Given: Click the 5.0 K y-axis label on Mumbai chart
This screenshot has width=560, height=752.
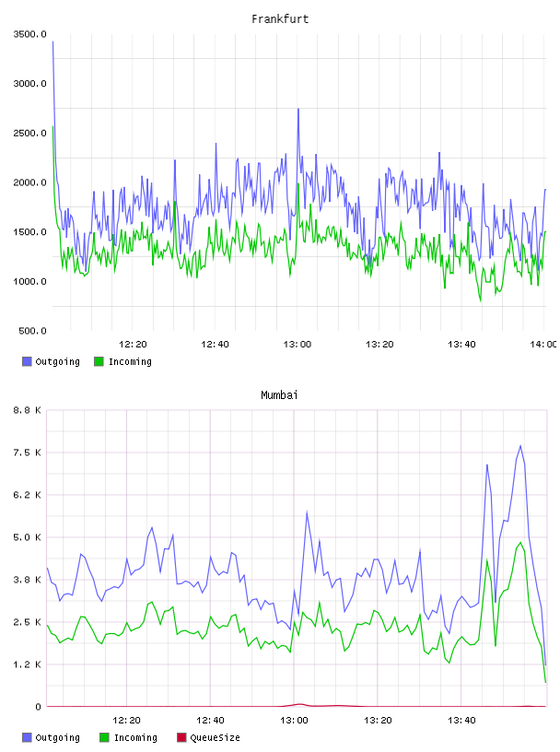Looking at the screenshot, I should coord(28,537).
